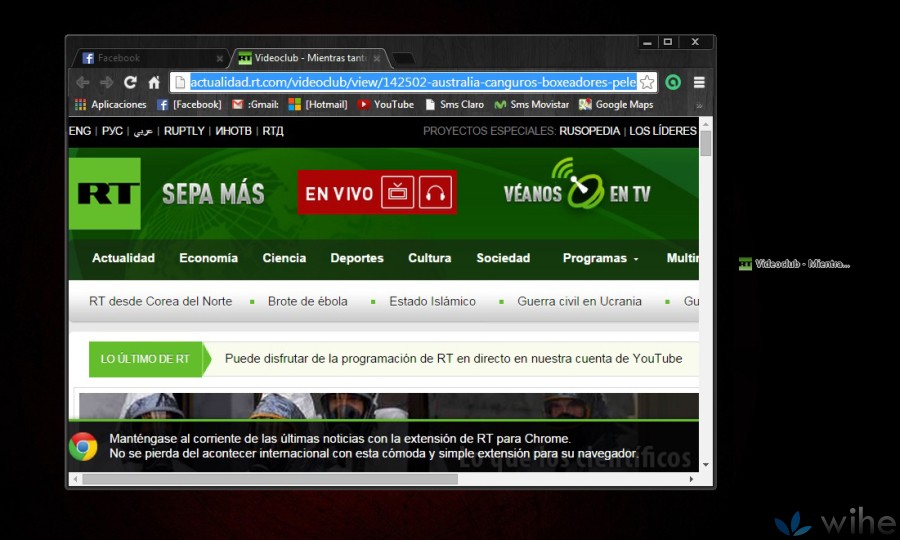Go forward with the browser forward arrow
This screenshot has width=900, height=540.
pyautogui.click(x=107, y=83)
